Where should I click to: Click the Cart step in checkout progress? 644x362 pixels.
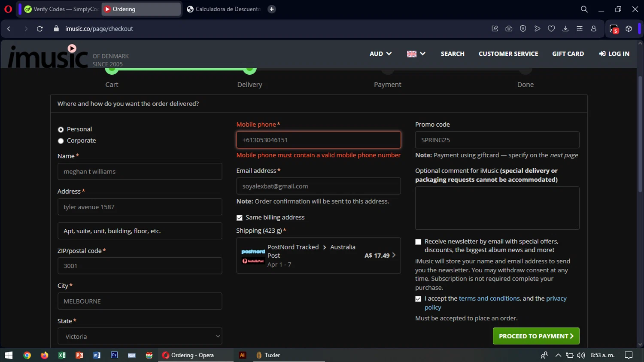(112, 85)
